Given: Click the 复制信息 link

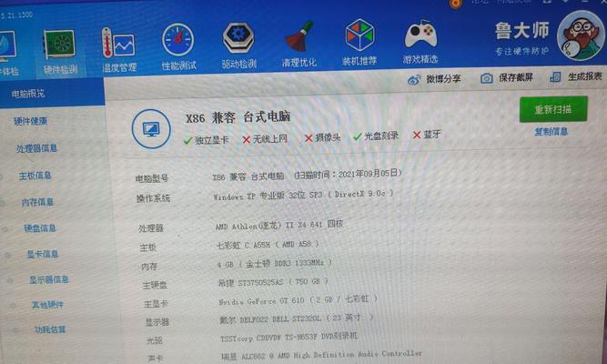Looking at the screenshot, I should [x=551, y=132].
